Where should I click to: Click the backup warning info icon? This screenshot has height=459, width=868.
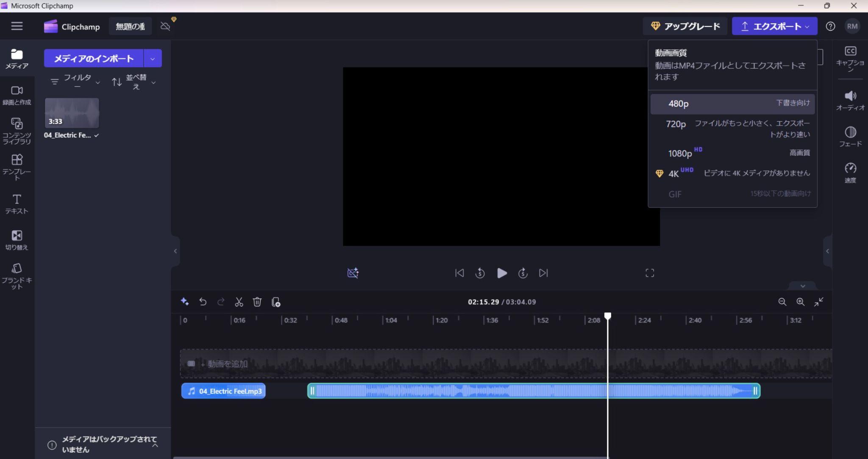pos(52,445)
